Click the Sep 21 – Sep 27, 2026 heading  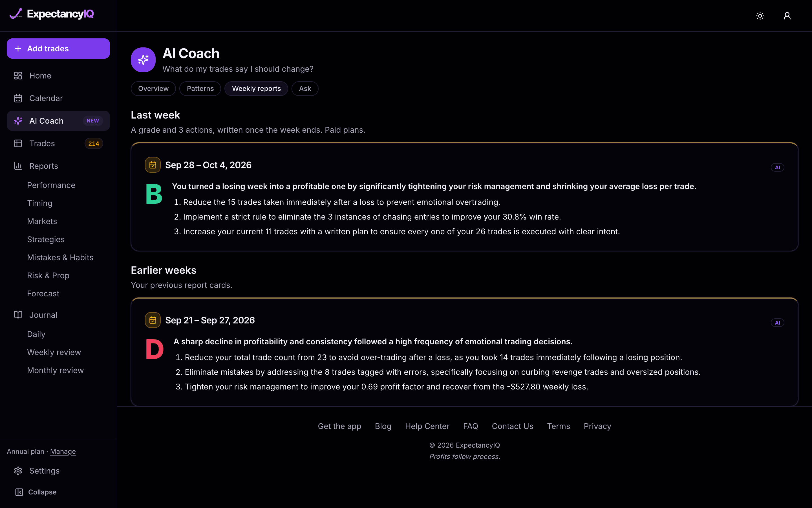pos(210,320)
